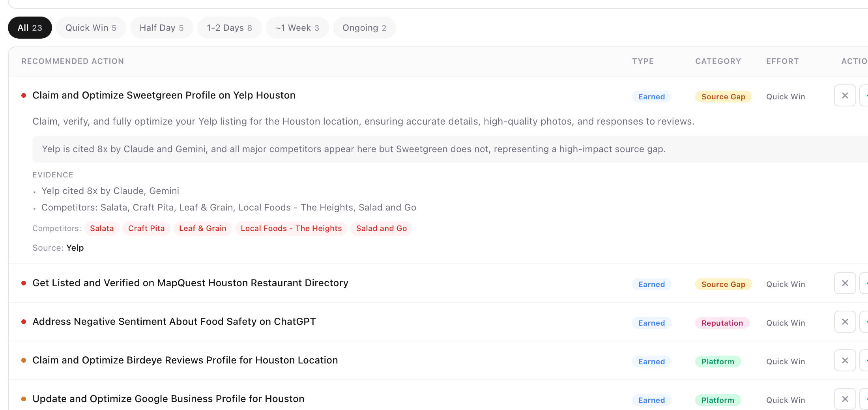Click the Recommended Action column header
The width and height of the screenshot is (868, 410).
[73, 61]
